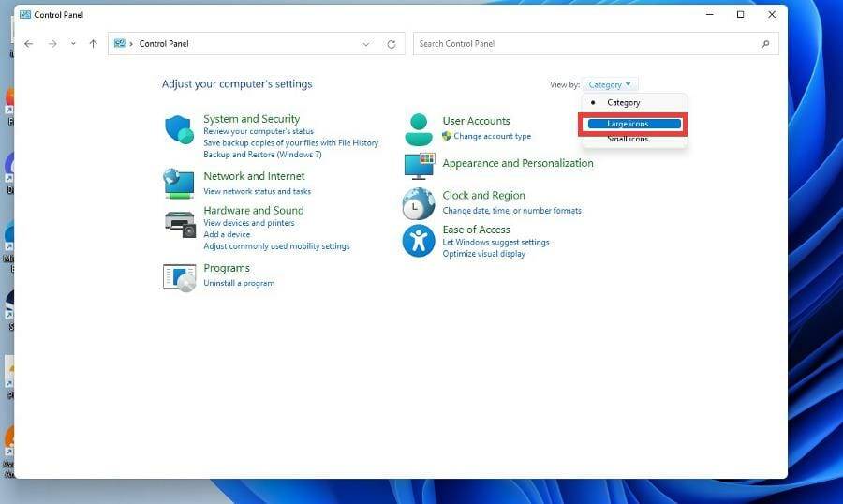843x504 pixels.
Task: Open the User Accounts person icon
Action: coord(419,128)
